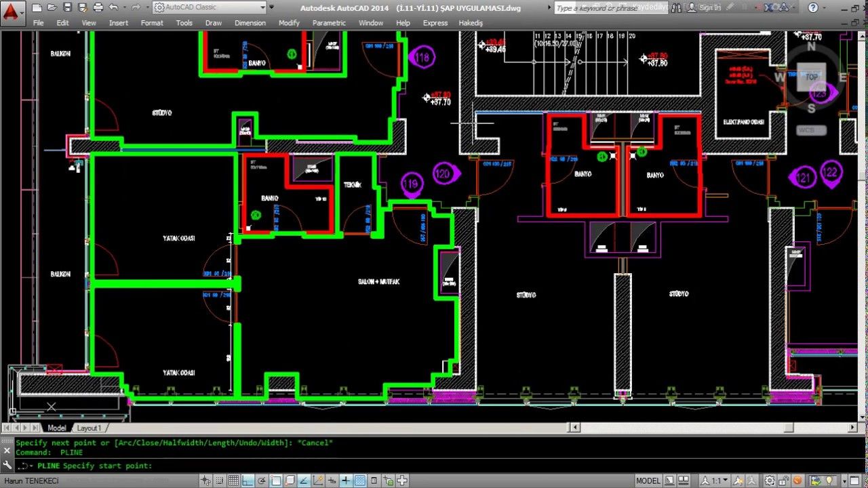Click the TOP face of the ViewCube

(x=811, y=77)
